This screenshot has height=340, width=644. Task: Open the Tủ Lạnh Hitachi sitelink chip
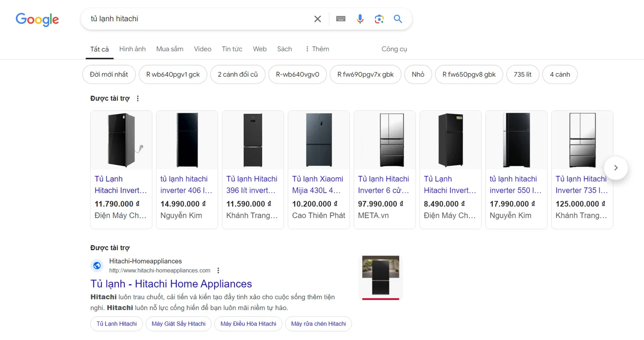(117, 324)
